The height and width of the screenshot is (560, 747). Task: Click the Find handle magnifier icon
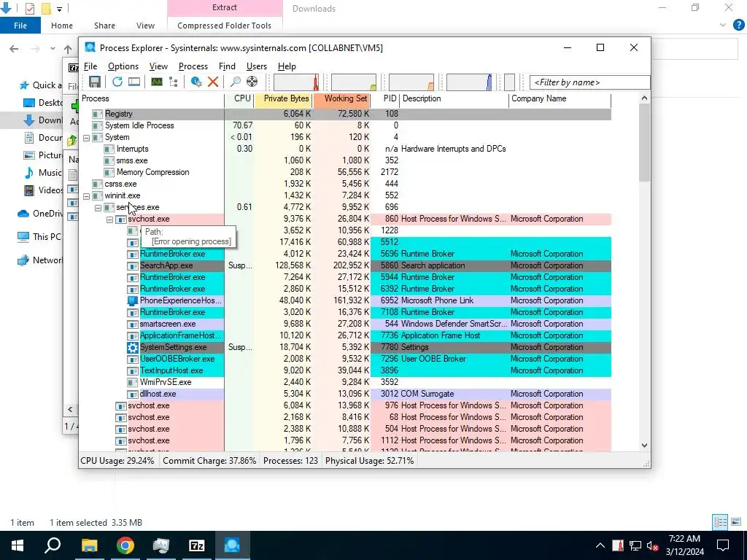[x=235, y=82]
